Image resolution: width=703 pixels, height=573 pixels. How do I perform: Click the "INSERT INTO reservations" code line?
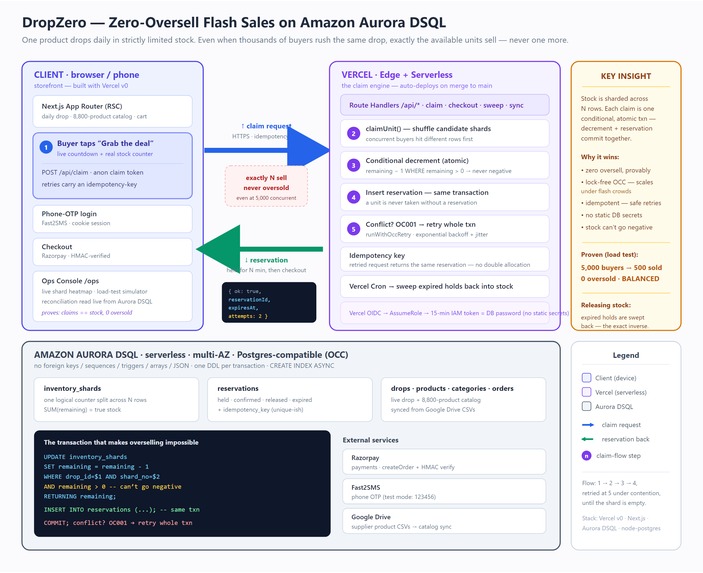[122, 510]
